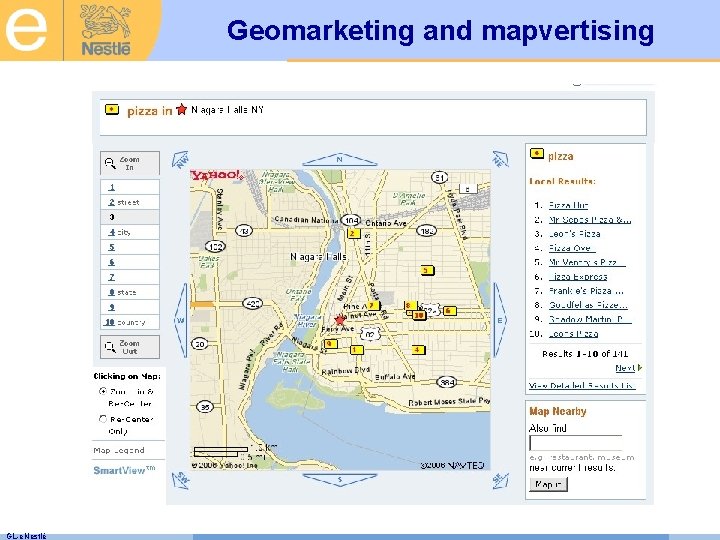This screenshot has height=540, width=720.
Task: Click pizza marker 10 on the map
Action: (x=418, y=315)
